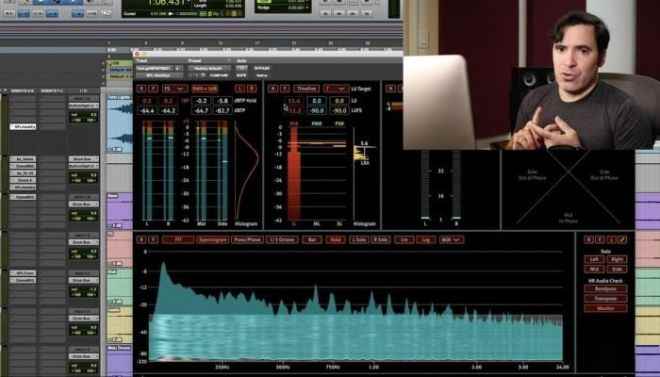Viewport: 660px width, 377px height.
Task: Toggle the orange RMS+VU meter mode button
Action: [205, 89]
